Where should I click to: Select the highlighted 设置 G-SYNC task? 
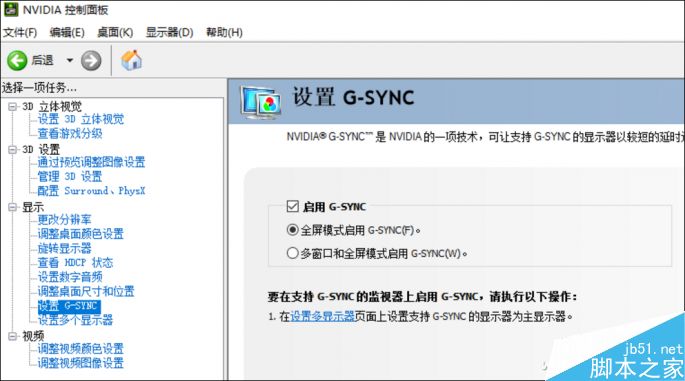click(x=69, y=305)
